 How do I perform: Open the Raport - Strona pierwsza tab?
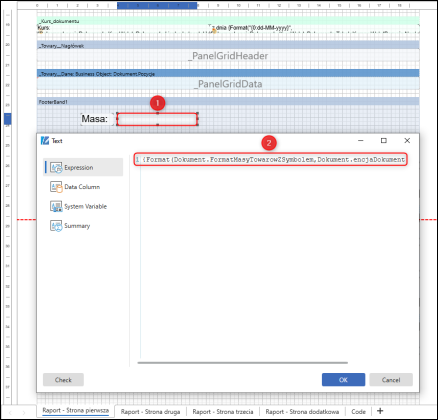pos(76,411)
